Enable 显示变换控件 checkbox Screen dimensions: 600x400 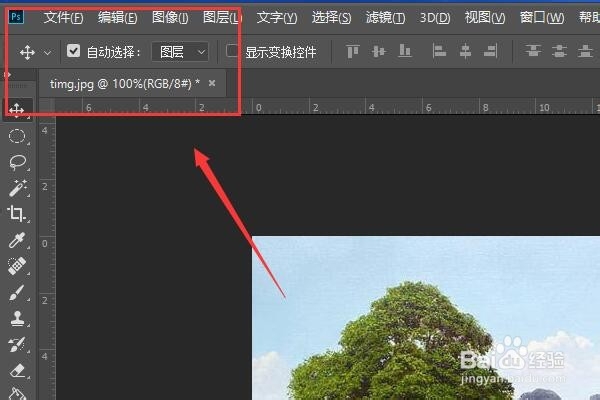(x=232, y=51)
